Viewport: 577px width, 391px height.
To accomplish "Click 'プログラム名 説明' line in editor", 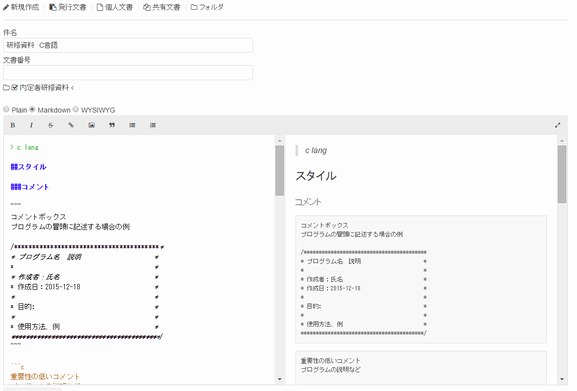I will pos(46,257).
